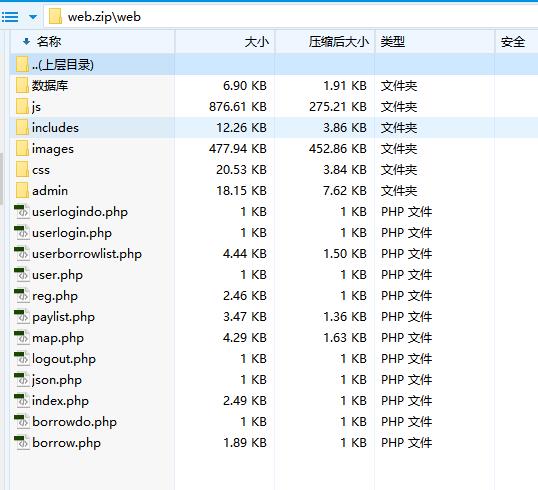
Task: Click the 876.61 KB size of js
Action: (238, 107)
